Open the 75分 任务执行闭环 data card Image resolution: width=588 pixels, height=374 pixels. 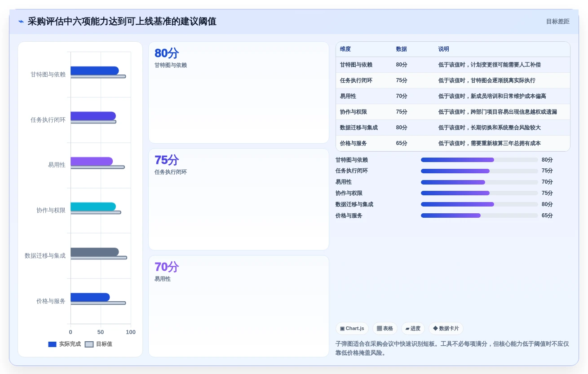point(239,199)
